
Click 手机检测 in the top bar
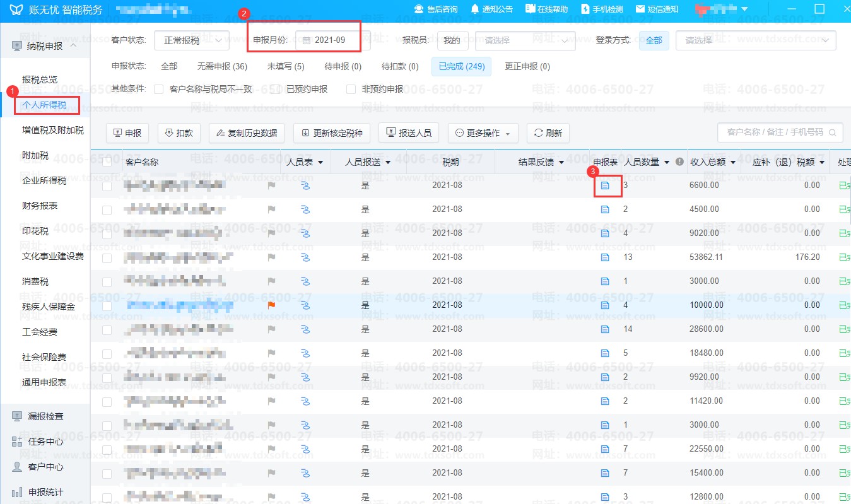click(x=601, y=9)
